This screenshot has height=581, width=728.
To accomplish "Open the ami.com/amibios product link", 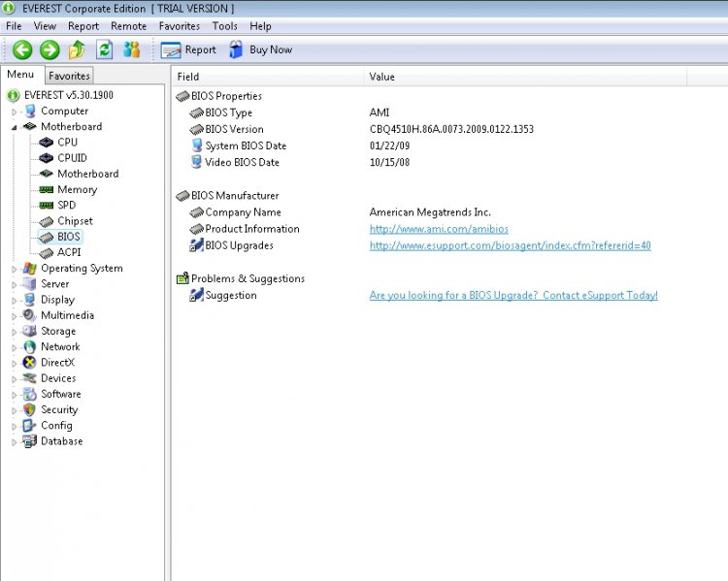I will pos(439,229).
